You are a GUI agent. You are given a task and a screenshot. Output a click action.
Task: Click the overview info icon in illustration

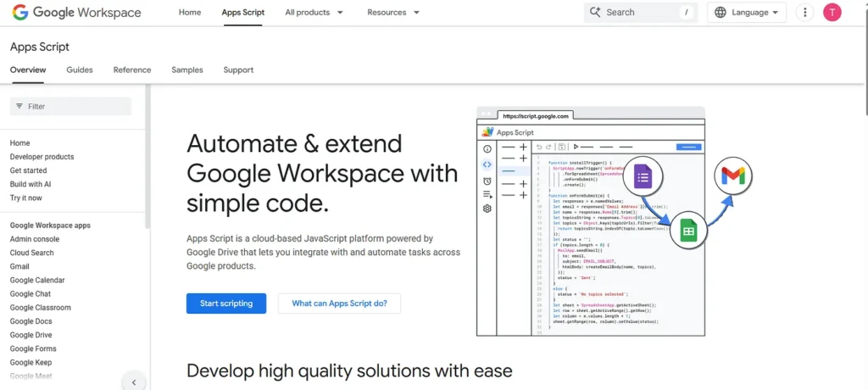[x=487, y=148]
